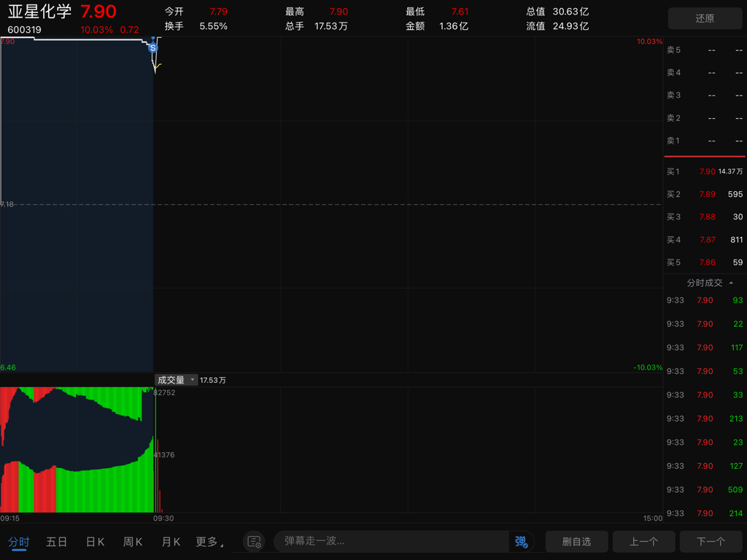Click the 7.18 previous close label

(x=7, y=204)
